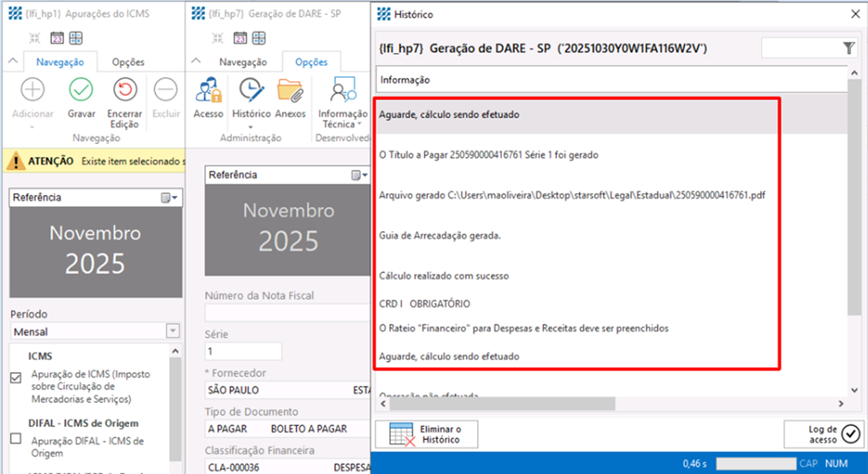Click calculator grid icon in Geração de DARE window
This screenshot has width=868, height=474.
tap(258, 38)
